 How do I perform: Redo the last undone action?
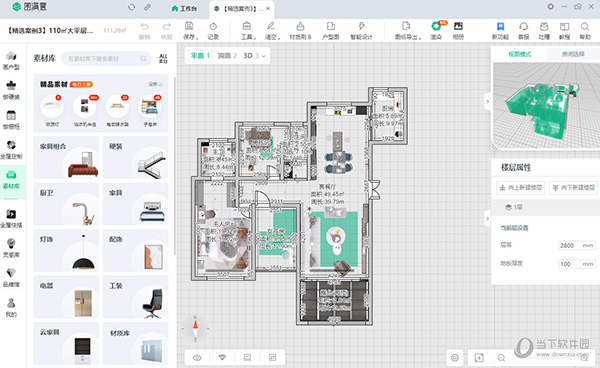[x=166, y=31]
